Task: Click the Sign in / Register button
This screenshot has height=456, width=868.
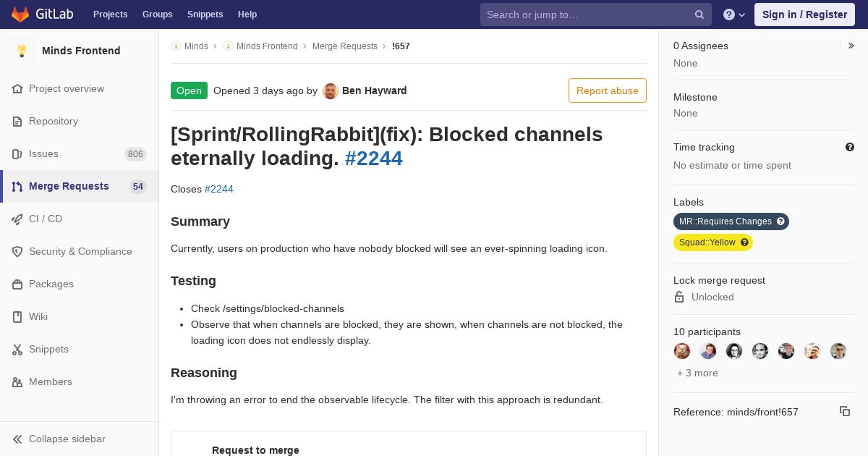Action: pos(804,14)
